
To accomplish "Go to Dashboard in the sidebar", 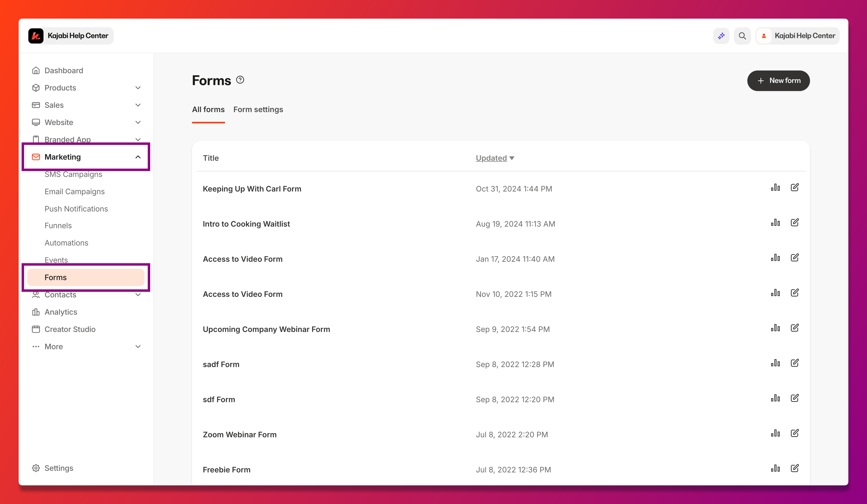I will (64, 70).
